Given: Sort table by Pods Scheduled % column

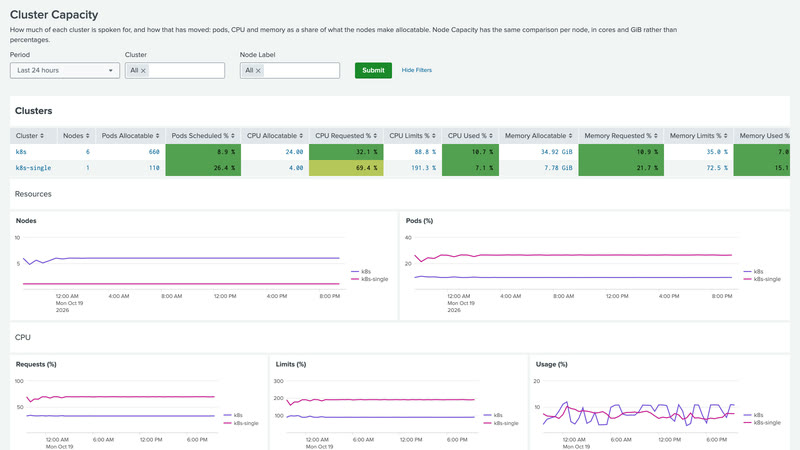Looking at the screenshot, I should 203,136.
